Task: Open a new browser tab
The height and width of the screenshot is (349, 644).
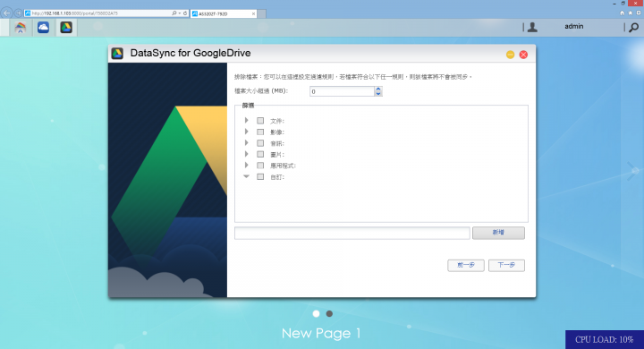Action: (261, 14)
